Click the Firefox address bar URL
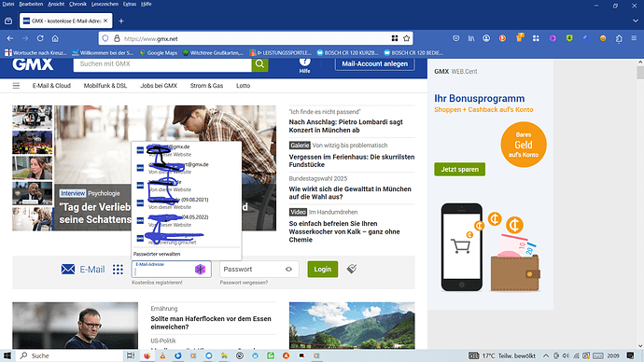 point(256,38)
